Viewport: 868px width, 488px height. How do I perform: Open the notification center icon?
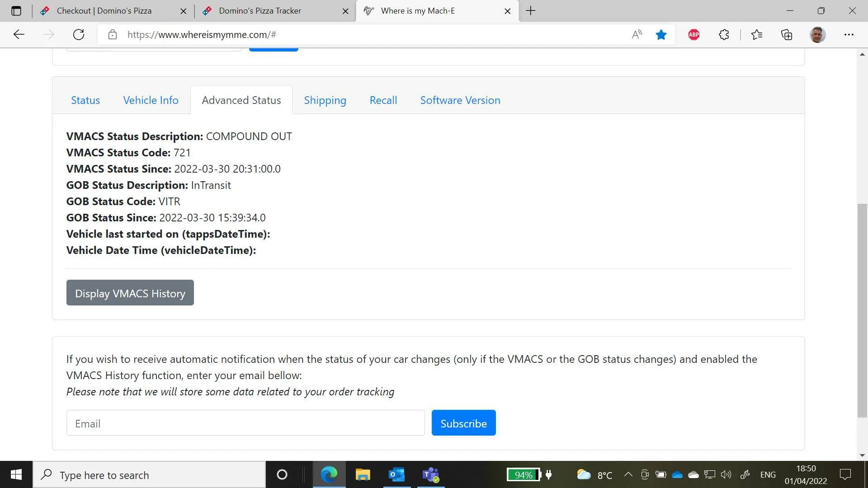pos(845,474)
